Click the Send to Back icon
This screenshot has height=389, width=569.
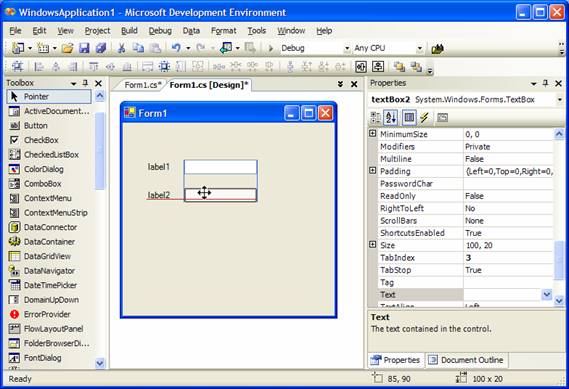click(416, 66)
